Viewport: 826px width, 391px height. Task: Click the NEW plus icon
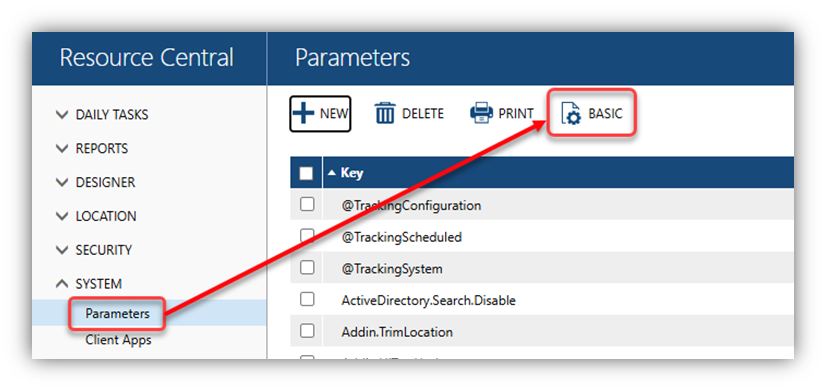point(303,113)
